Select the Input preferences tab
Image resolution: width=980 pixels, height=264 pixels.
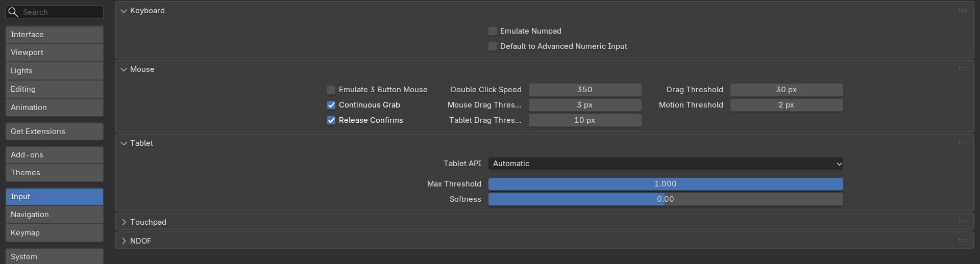[55, 197]
